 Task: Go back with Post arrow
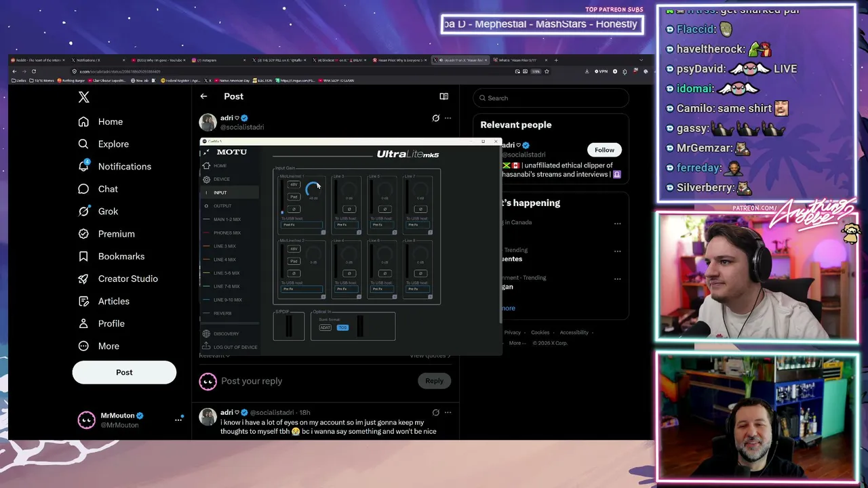click(203, 96)
